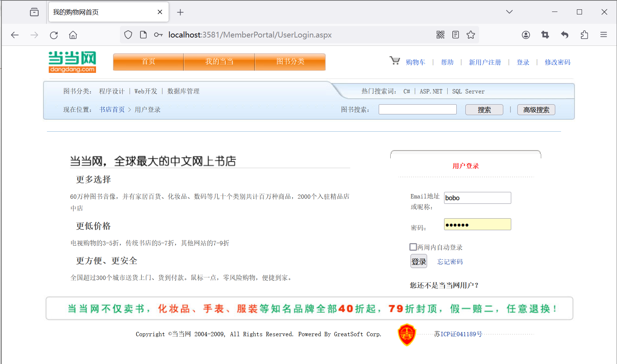617x364 pixels.
Task: Click the 高级搜索 button
Action: (x=536, y=110)
